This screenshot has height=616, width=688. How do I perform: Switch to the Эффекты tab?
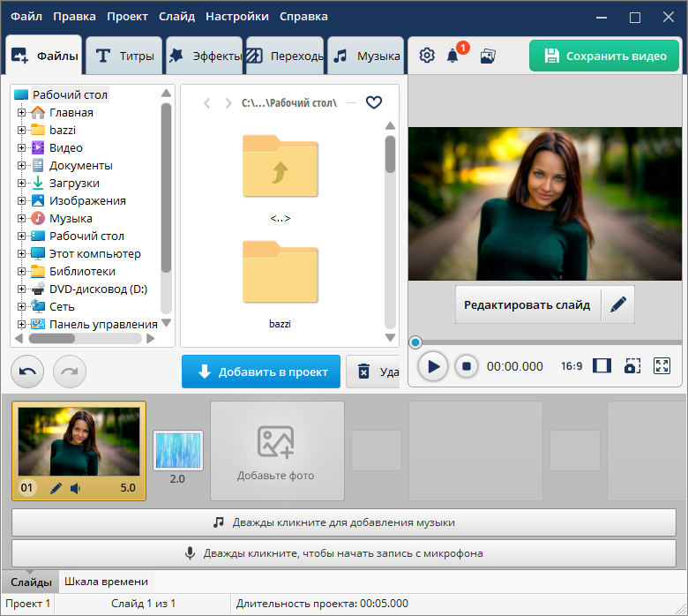[x=206, y=56]
